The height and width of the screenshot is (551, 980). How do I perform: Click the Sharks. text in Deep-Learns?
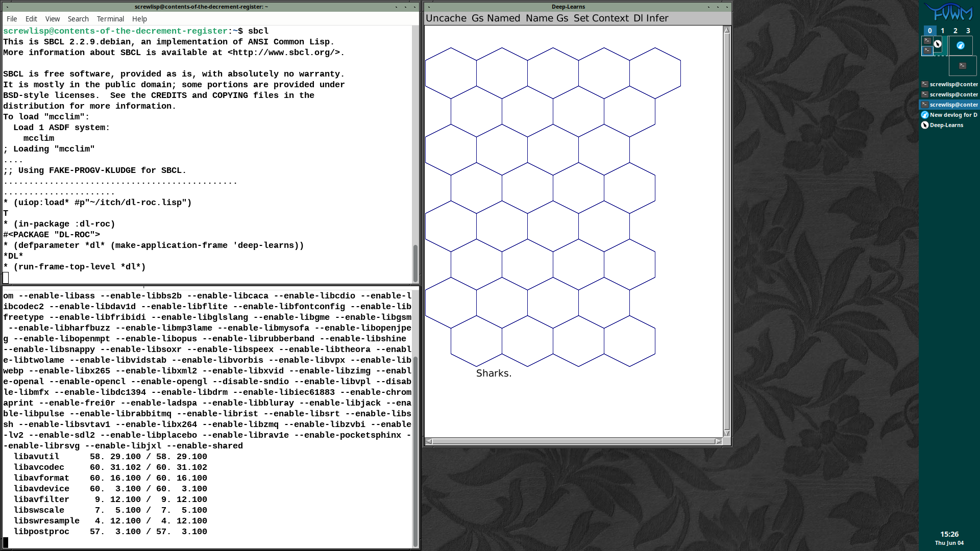click(x=494, y=373)
